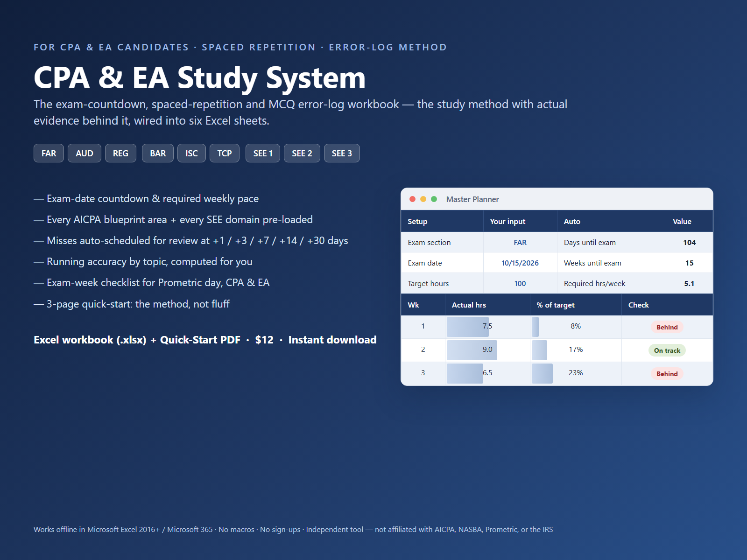Screen dimensions: 747x560
Task: Select the SEE 1 badge
Action: [263, 153]
